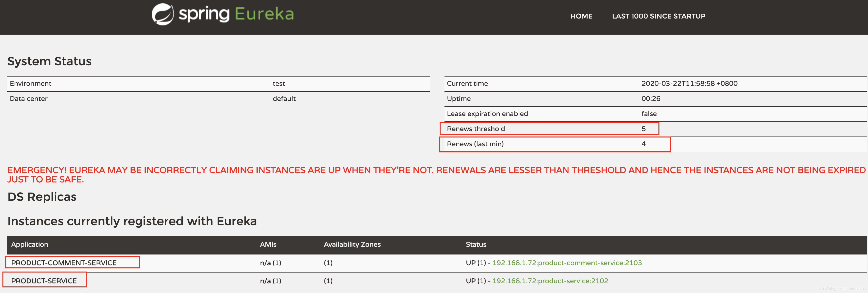868x293 pixels.
Task: Click the PRODUCT-SERVICE application name
Action: pyautogui.click(x=44, y=281)
